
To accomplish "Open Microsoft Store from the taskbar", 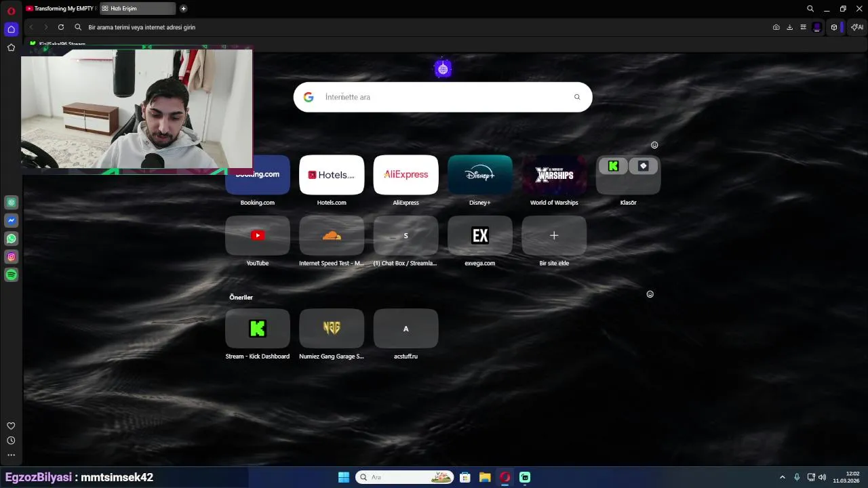I will click(465, 477).
